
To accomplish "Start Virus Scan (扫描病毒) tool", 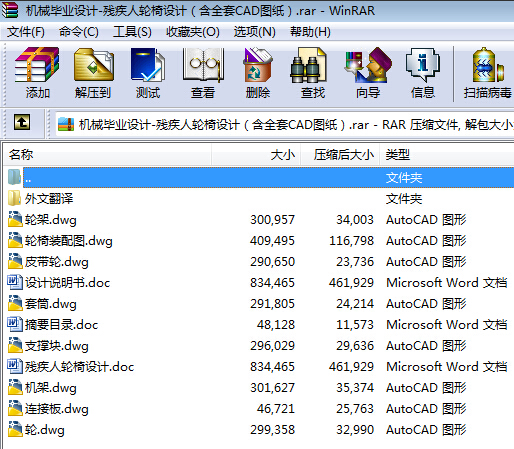I will tap(488, 65).
